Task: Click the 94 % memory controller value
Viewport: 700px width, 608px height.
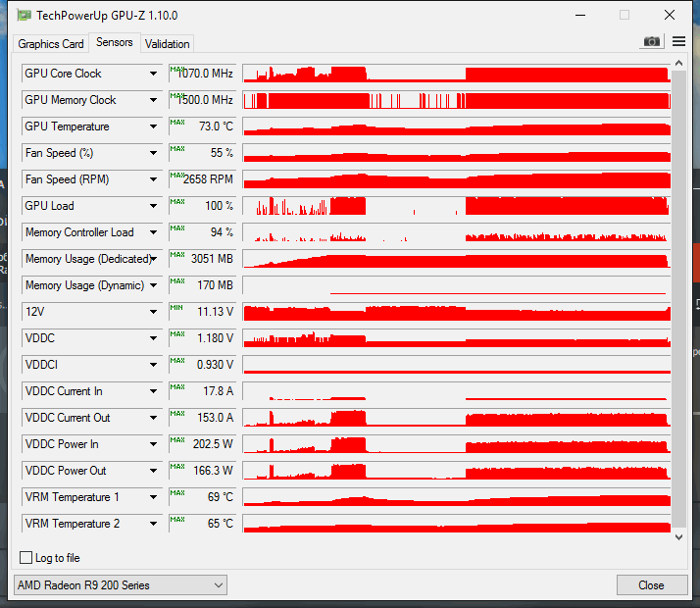Action: coord(203,232)
